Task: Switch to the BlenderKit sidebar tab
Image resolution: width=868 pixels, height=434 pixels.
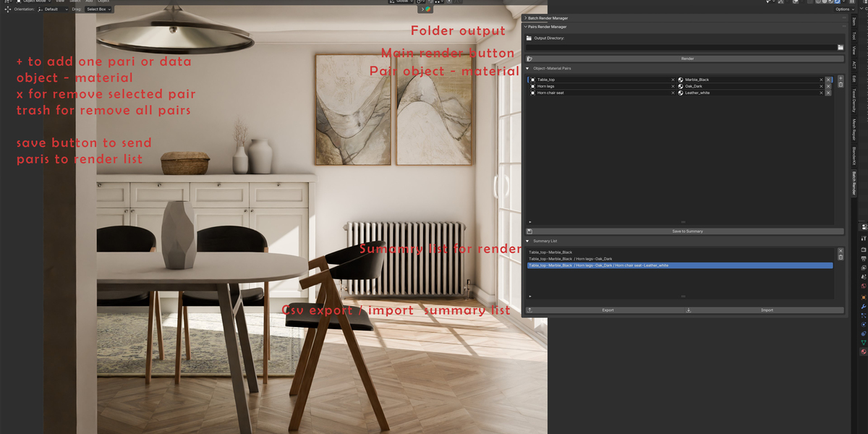Action: (x=854, y=155)
